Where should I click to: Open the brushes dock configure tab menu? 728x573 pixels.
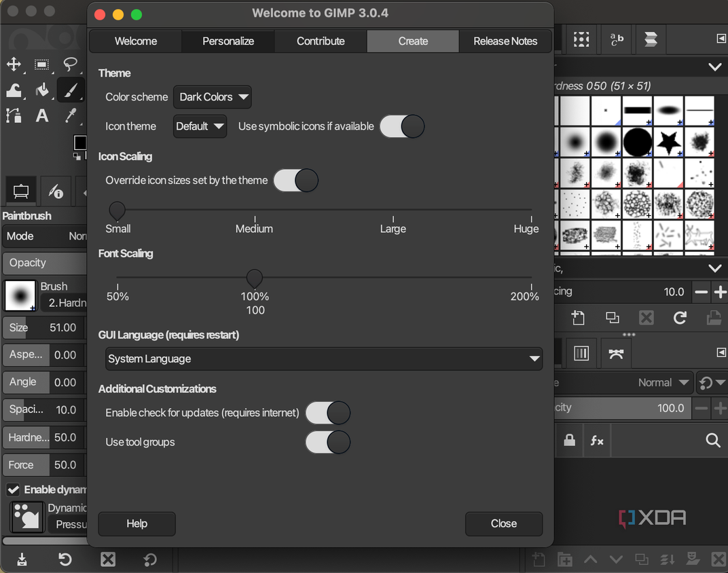tap(721, 39)
